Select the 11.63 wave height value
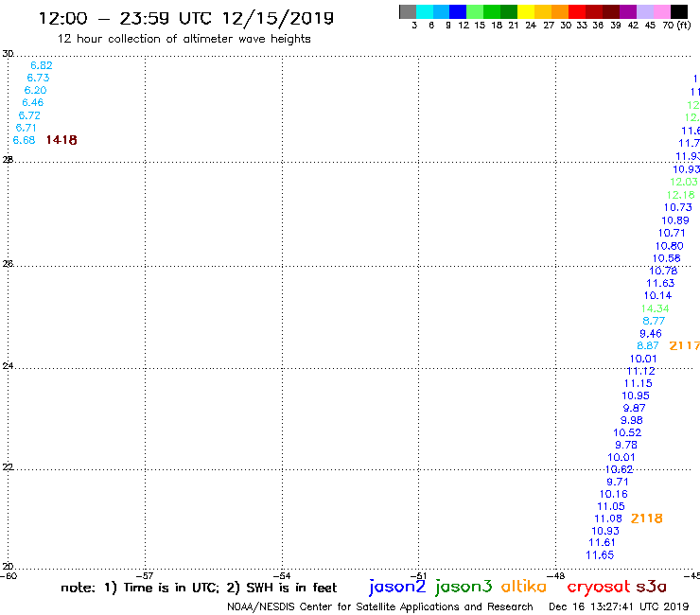Viewport: 700px width, 615px height. (x=660, y=283)
